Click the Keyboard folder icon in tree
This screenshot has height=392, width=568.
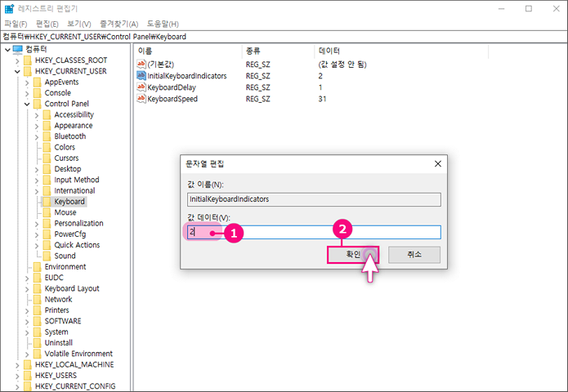tap(47, 202)
